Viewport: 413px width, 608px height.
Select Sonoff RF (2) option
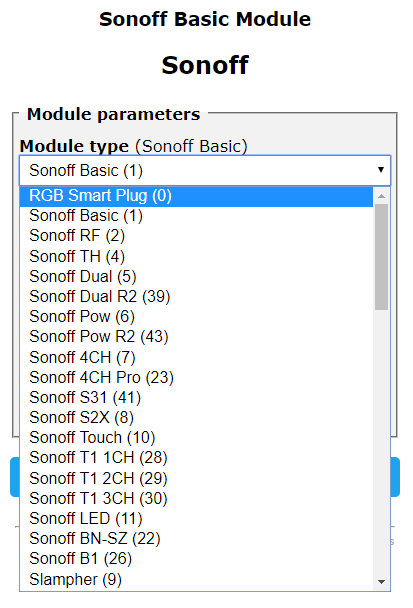(196, 236)
